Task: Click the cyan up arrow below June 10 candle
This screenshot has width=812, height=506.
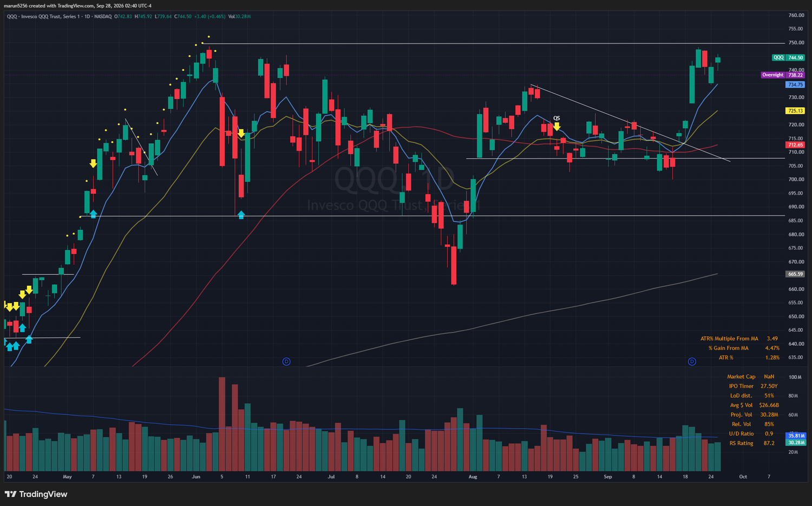Action: coord(241,215)
